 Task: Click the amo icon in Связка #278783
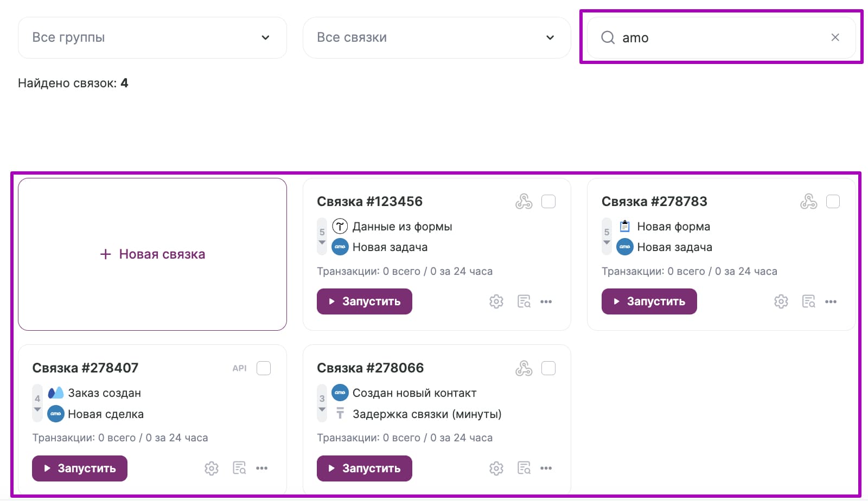click(x=625, y=247)
